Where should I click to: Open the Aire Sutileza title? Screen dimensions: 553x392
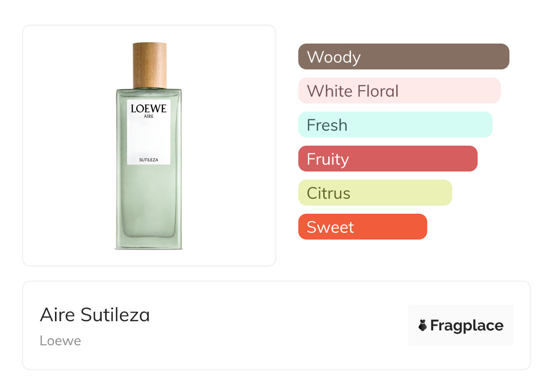click(95, 315)
